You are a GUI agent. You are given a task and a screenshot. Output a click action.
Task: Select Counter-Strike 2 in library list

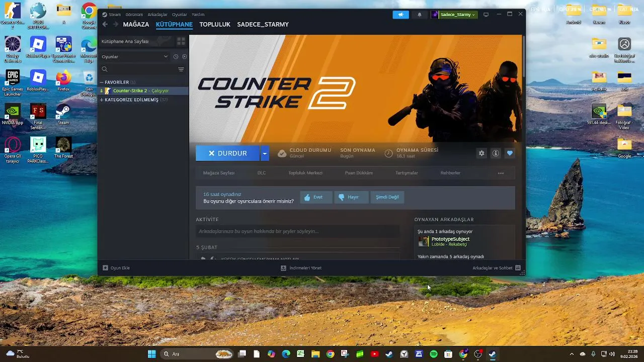click(x=143, y=90)
